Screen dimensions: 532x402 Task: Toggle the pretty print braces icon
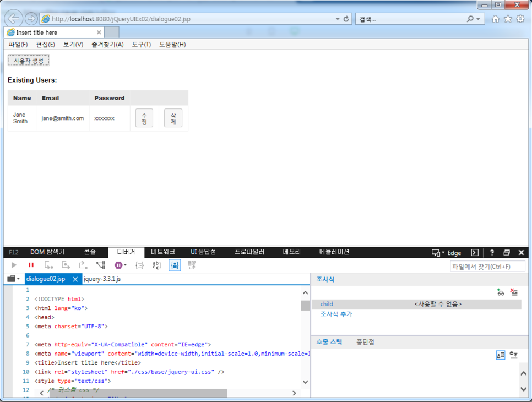pos(139,265)
